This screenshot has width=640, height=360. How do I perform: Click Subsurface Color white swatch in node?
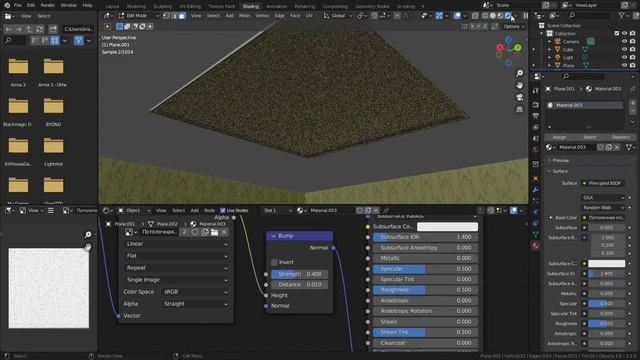447,227
